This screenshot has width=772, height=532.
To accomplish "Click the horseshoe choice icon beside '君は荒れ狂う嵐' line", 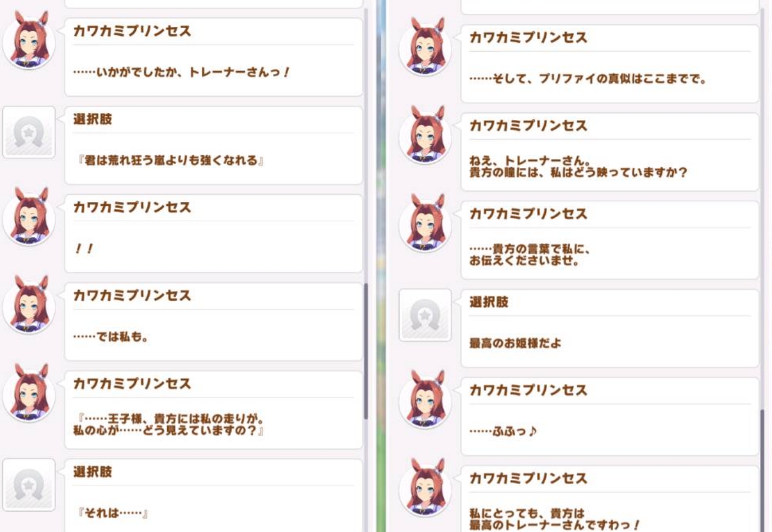I will (x=29, y=133).
